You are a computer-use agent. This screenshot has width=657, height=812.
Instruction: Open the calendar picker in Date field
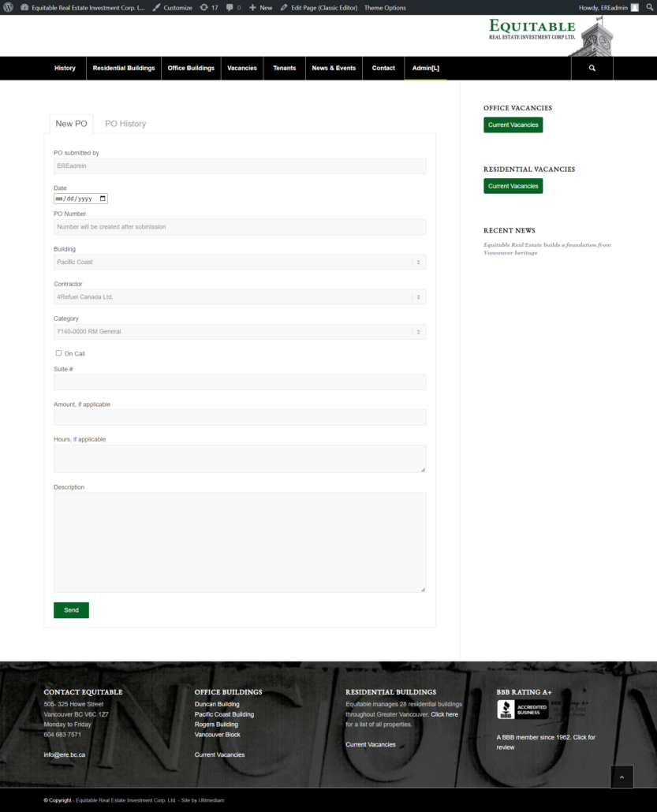click(103, 199)
